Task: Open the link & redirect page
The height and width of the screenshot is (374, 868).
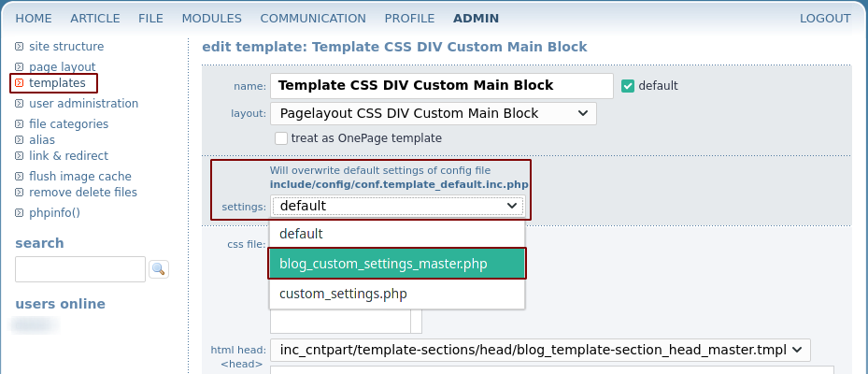Action: (x=68, y=156)
